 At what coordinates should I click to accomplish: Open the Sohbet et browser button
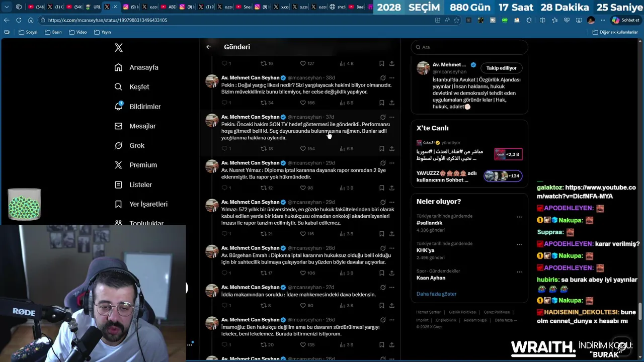pos(625,20)
